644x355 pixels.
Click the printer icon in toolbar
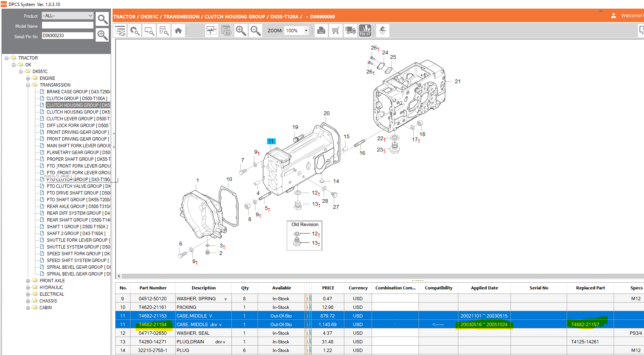point(321,30)
